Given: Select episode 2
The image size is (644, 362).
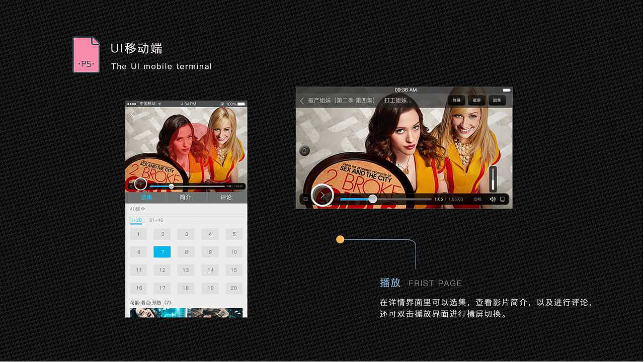Looking at the screenshot, I should [x=163, y=234].
